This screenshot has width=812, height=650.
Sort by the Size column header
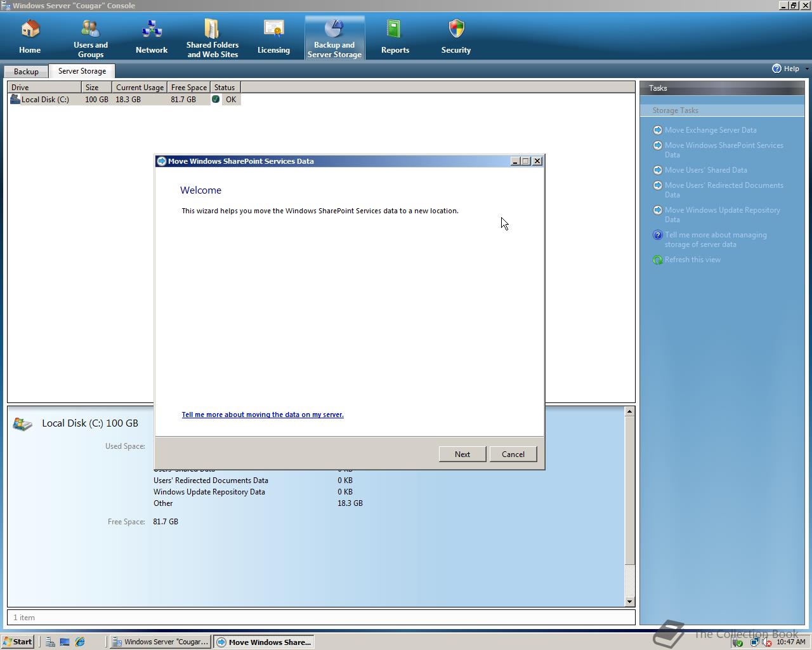[x=96, y=87]
